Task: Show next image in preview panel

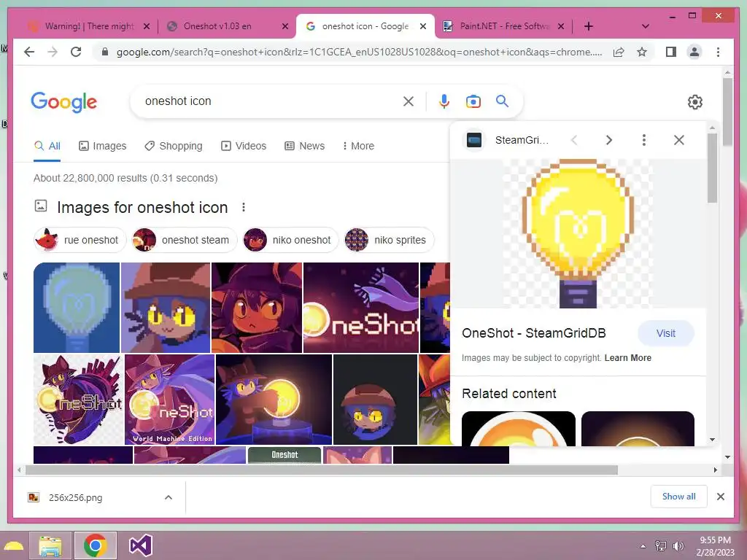Action: [x=609, y=140]
